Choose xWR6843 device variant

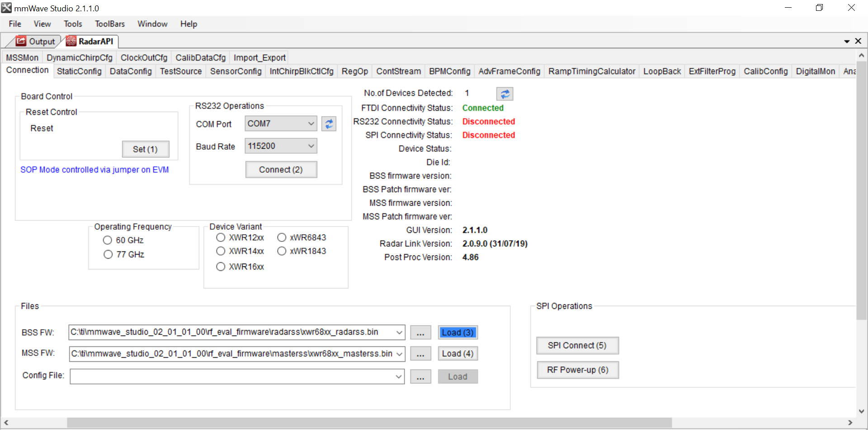pyautogui.click(x=282, y=237)
